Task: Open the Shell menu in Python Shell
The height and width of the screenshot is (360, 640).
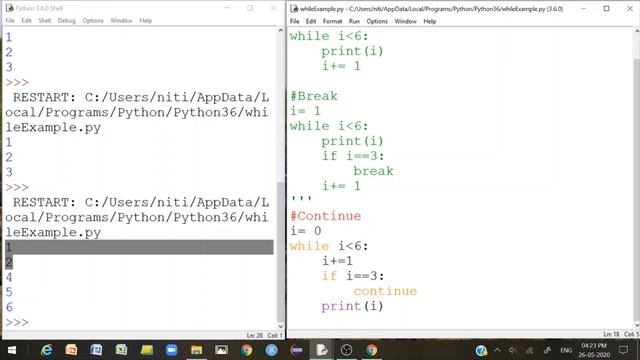Action: click(44, 20)
